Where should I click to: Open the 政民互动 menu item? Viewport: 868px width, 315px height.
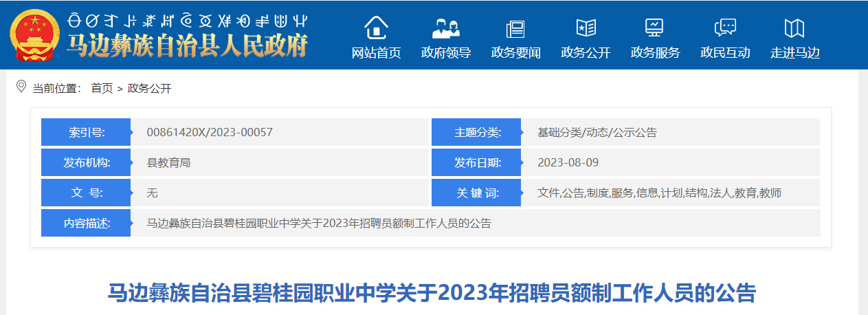coord(725,53)
